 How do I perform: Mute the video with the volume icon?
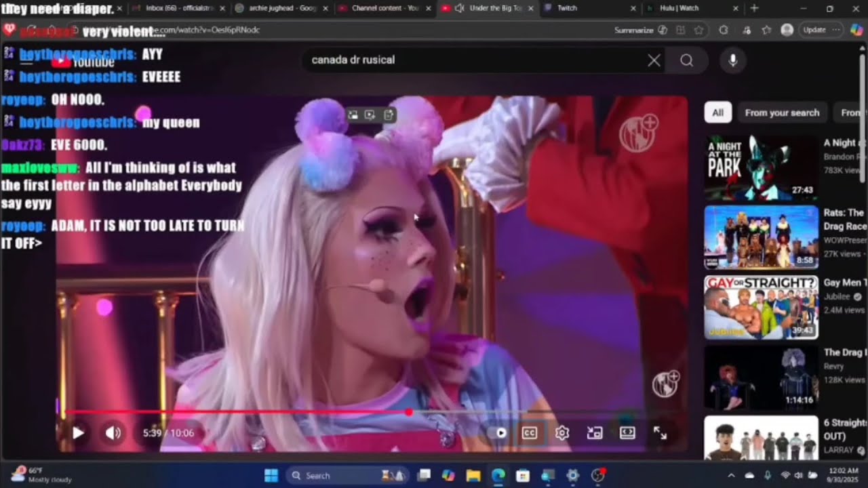[x=113, y=433]
